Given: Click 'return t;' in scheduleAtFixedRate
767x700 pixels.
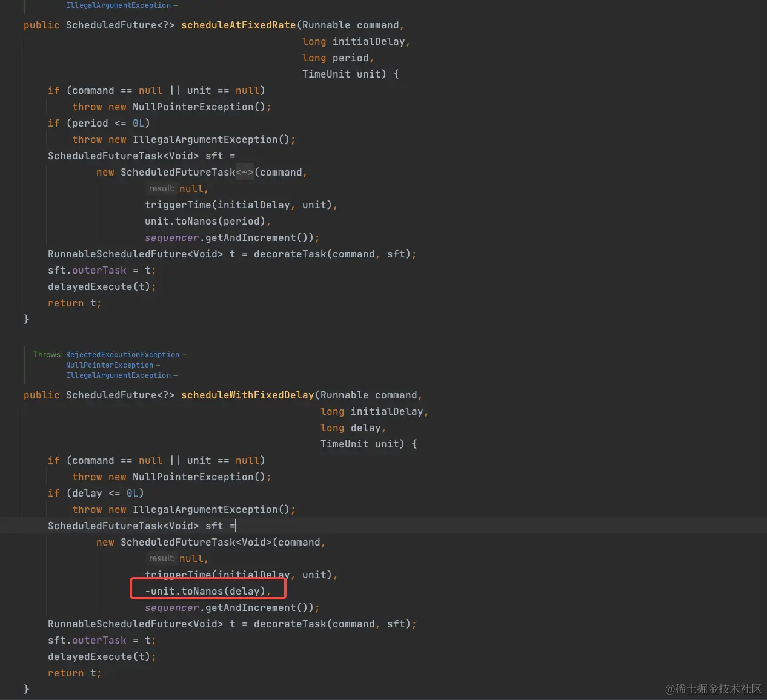Looking at the screenshot, I should tap(75, 303).
